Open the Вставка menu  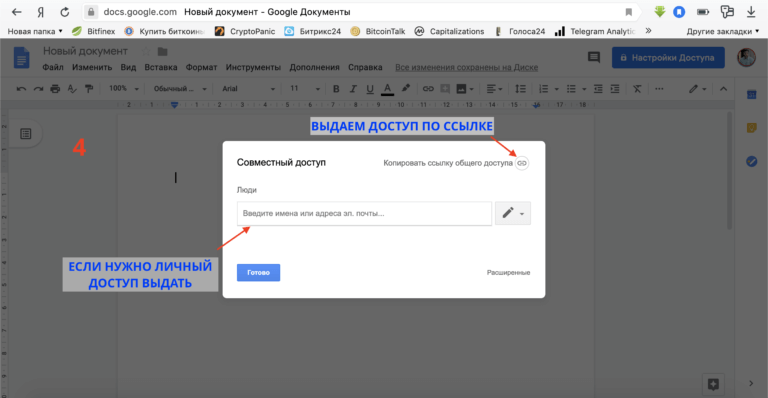click(x=161, y=67)
